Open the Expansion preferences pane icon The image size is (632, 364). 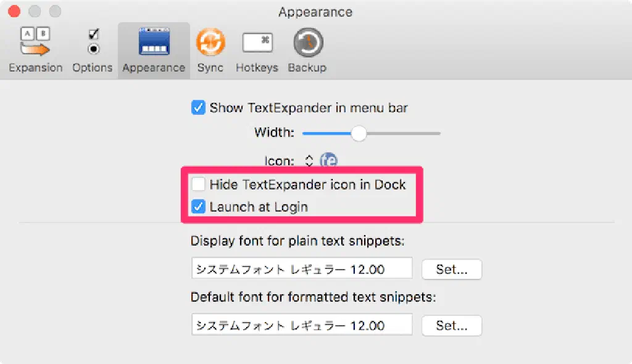(x=35, y=43)
